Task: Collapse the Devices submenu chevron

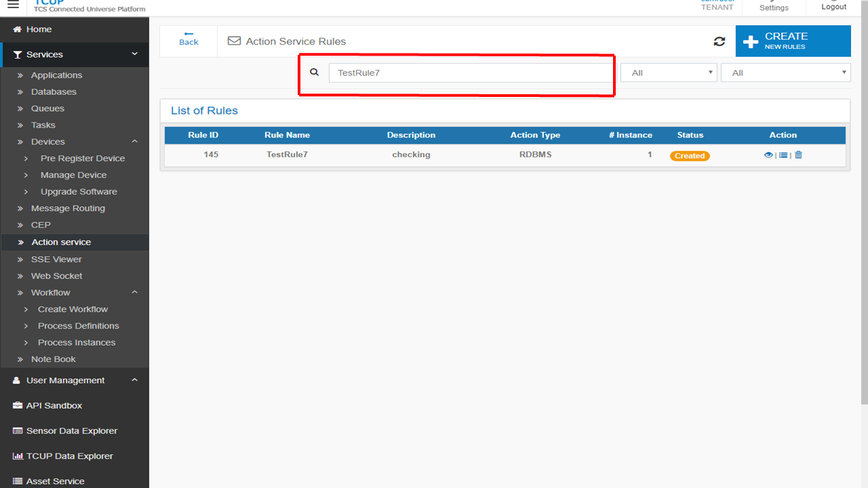Action: pos(134,141)
